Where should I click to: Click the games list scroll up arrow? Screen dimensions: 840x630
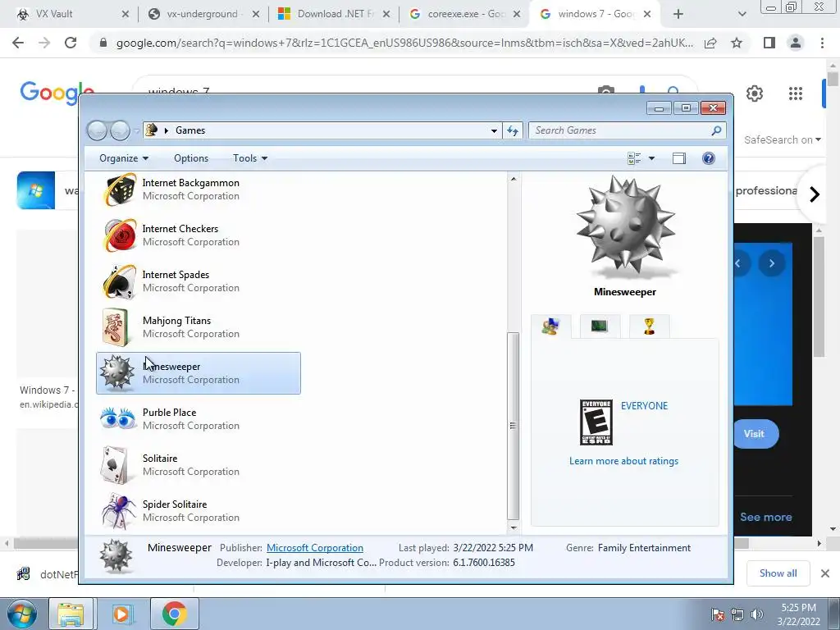[514, 179]
